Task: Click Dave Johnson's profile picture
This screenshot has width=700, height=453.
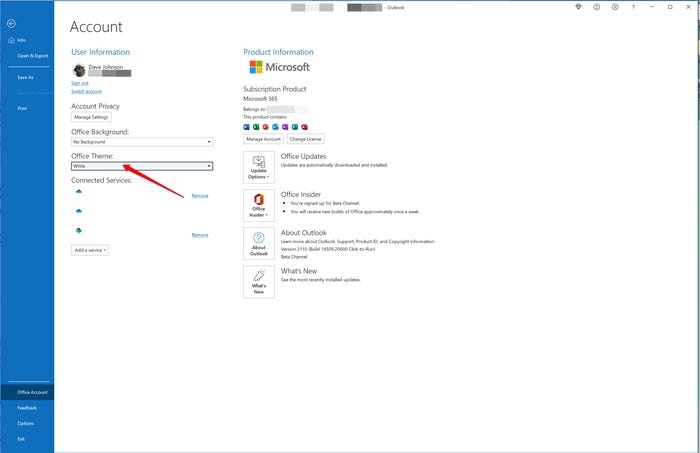Action: click(x=79, y=70)
